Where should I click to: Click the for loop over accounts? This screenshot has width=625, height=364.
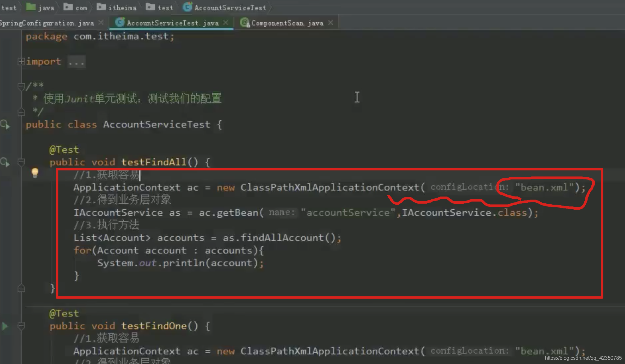(169, 250)
